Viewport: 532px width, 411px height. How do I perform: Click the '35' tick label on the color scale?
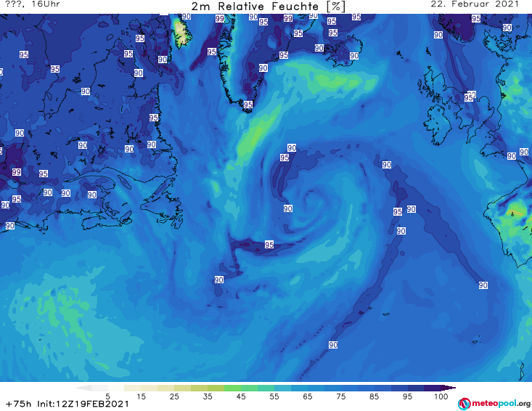click(x=208, y=396)
